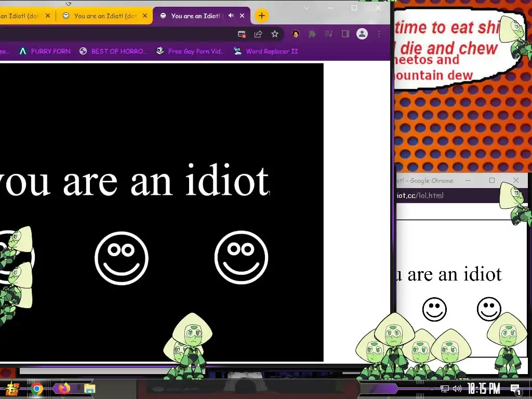The image size is (532, 399).
Task: Open File Explorer from the taskbar
Action: pyautogui.click(x=89, y=389)
